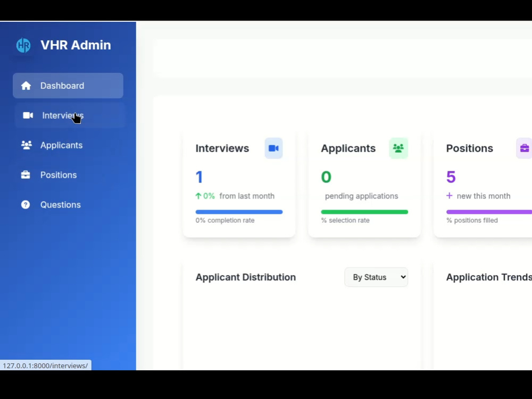The image size is (532, 399).
Task: Click the Interviews video camera sidebar icon
Action: pos(28,115)
